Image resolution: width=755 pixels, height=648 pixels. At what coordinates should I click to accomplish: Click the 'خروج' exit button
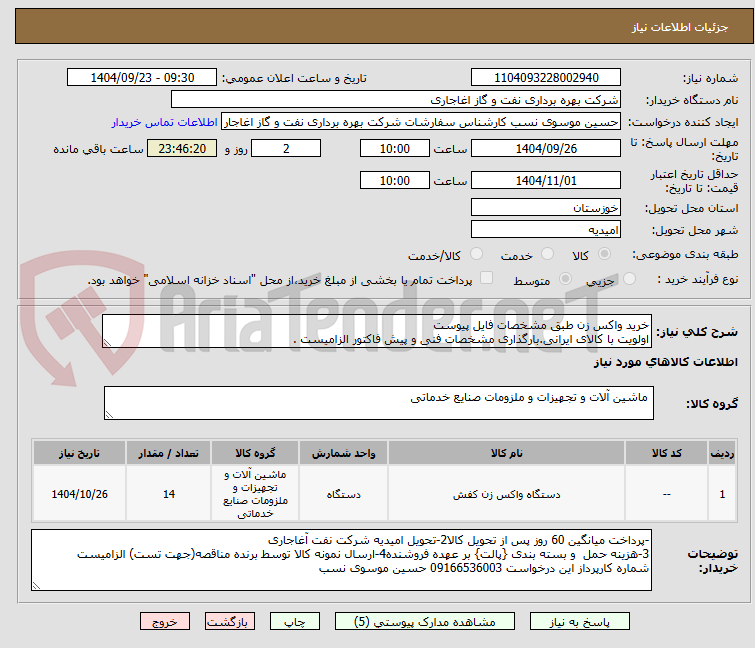coord(165,622)
